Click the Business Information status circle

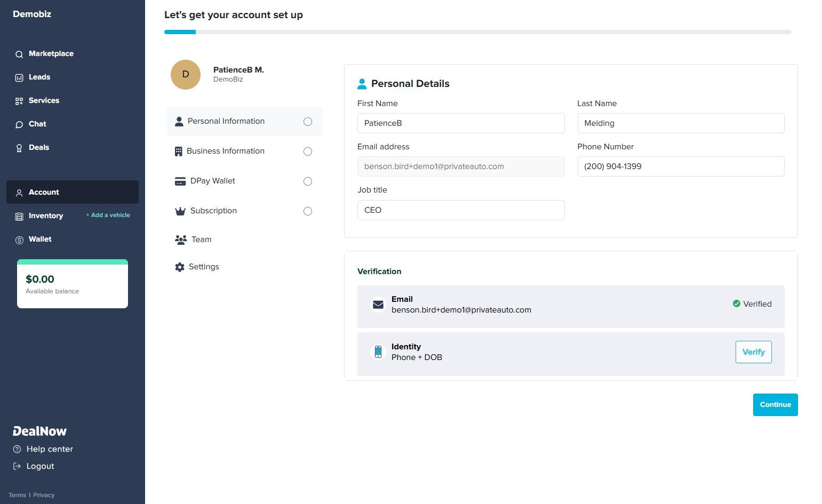tap(308, 151)
